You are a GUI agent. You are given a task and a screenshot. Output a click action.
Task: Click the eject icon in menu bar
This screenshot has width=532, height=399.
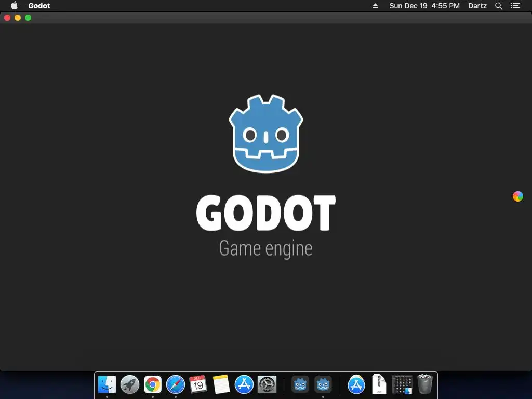click(375, 6)
